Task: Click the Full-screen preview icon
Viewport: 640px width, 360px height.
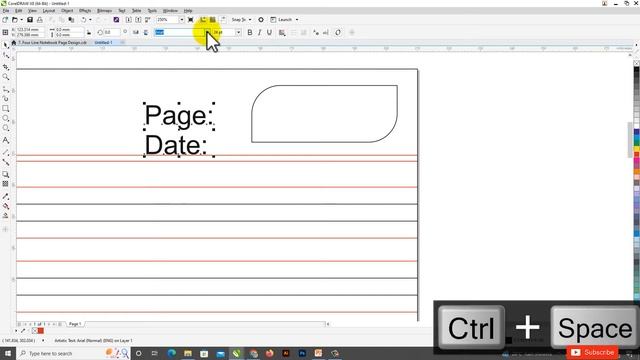Action: (191, 20)
